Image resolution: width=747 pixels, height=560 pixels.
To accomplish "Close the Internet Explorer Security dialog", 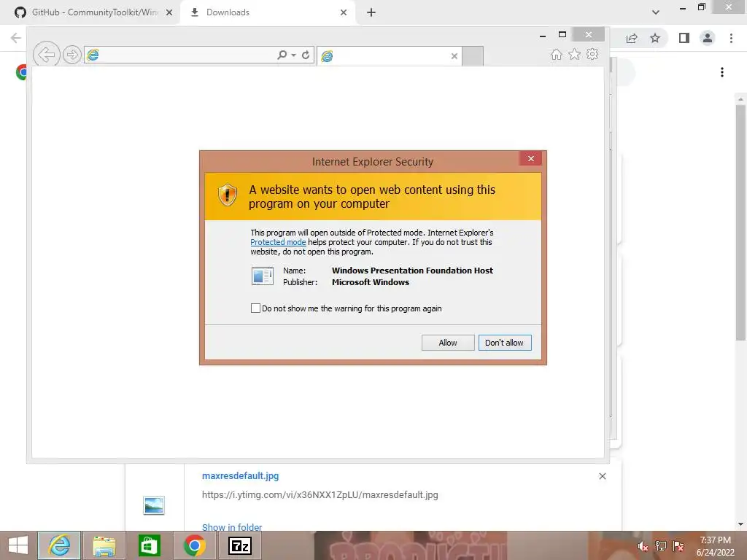I will pyautogui.click(x=531, y=158).
